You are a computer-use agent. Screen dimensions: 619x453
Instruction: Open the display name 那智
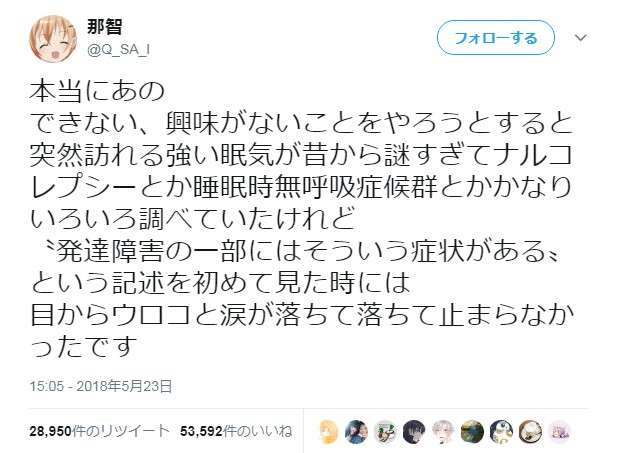pos(105,27)
